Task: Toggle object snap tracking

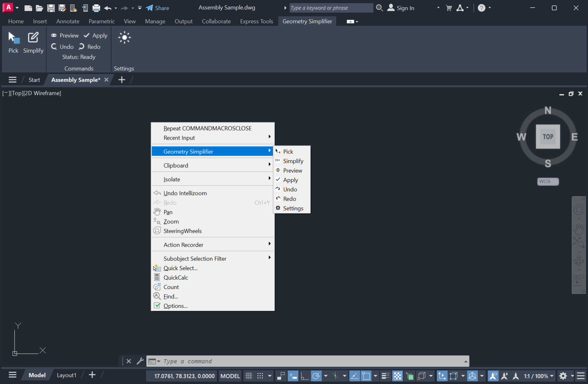Action: [354, 376]
